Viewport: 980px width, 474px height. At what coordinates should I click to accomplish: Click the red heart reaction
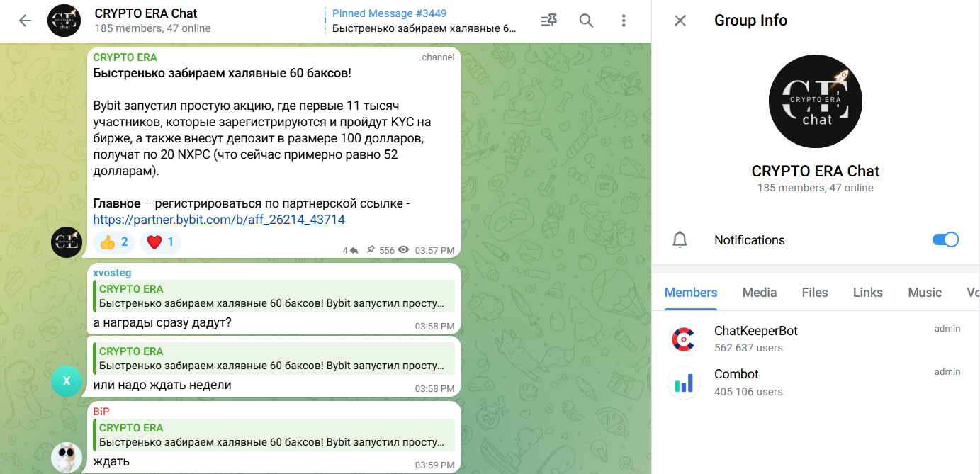pos(160,242)
